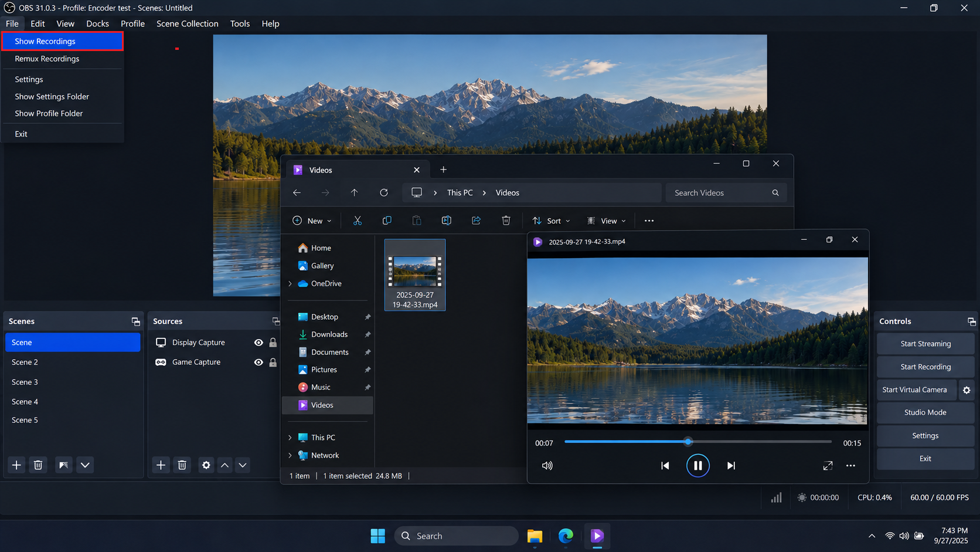Image resolution: width=980 pixels, height=552 pixels.
Task: Click the Copy icon in File Explorer
Action: tap(387, 221)
